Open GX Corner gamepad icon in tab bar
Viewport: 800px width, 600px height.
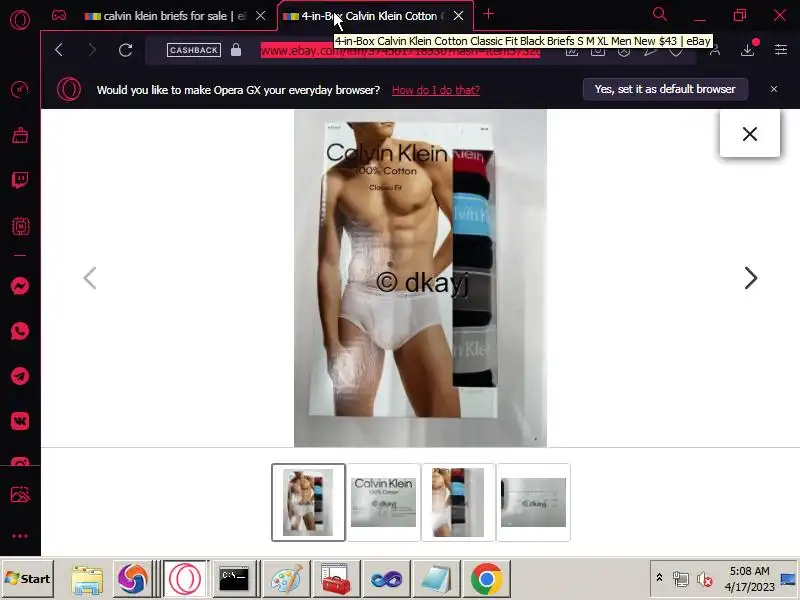(x=59, y=15)
